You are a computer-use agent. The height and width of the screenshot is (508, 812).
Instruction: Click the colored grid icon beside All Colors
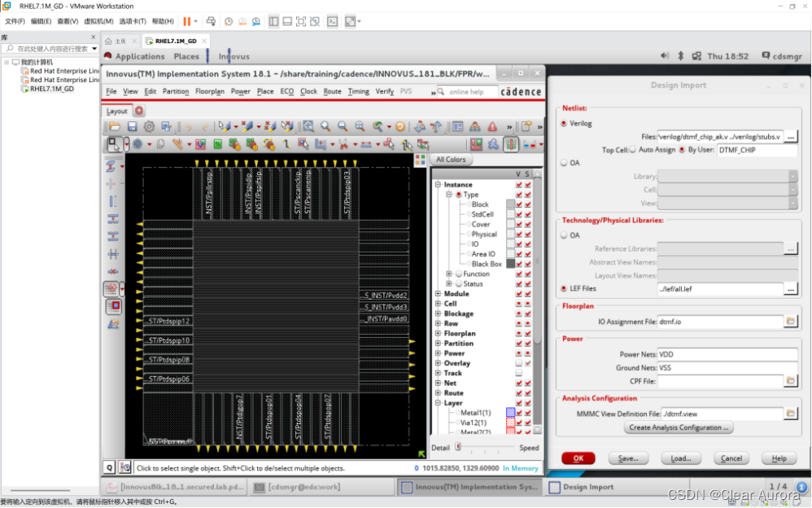pos(420,160)
